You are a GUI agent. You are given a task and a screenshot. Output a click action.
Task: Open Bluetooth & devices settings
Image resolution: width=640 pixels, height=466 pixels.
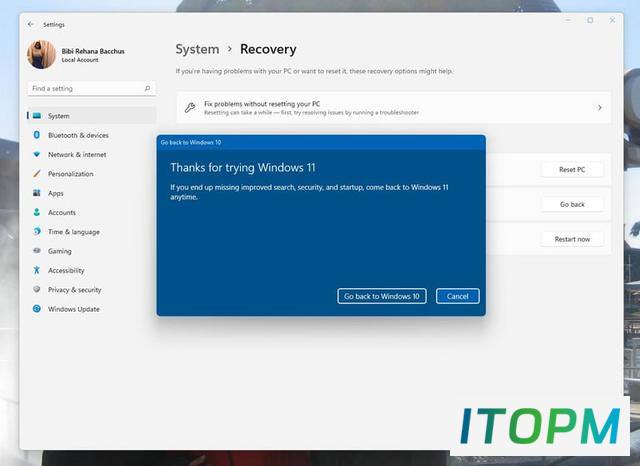(92, 135)
